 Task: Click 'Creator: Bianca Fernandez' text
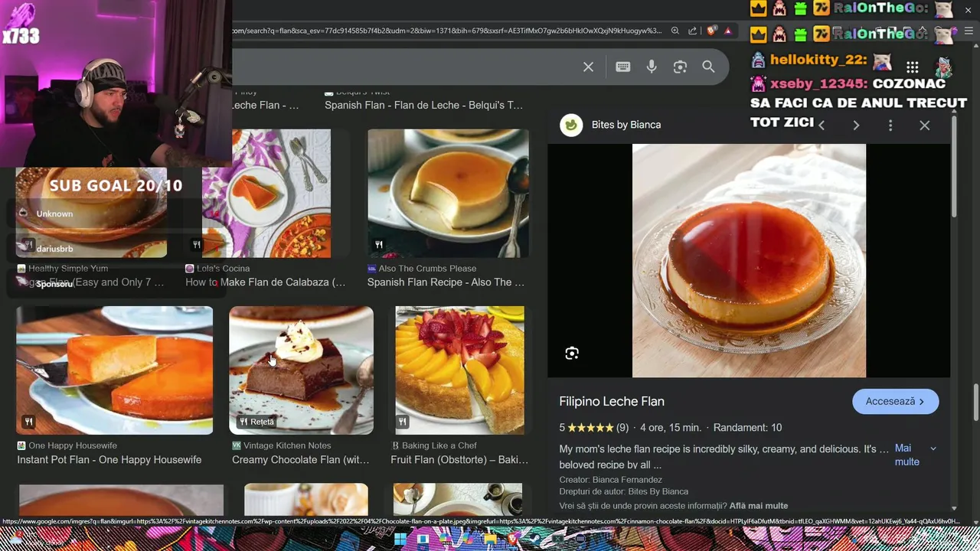point(610,480)
